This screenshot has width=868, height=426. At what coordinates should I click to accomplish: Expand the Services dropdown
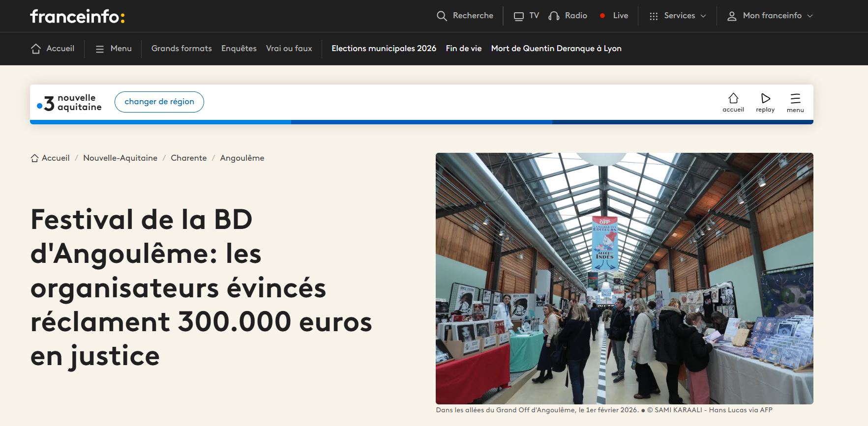coord(678,16)
